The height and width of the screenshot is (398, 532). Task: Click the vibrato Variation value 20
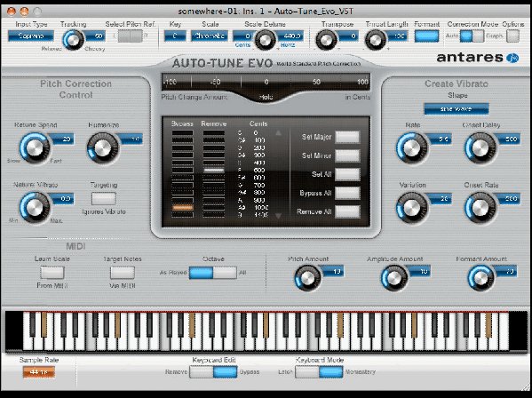click(x=440, y=198)
